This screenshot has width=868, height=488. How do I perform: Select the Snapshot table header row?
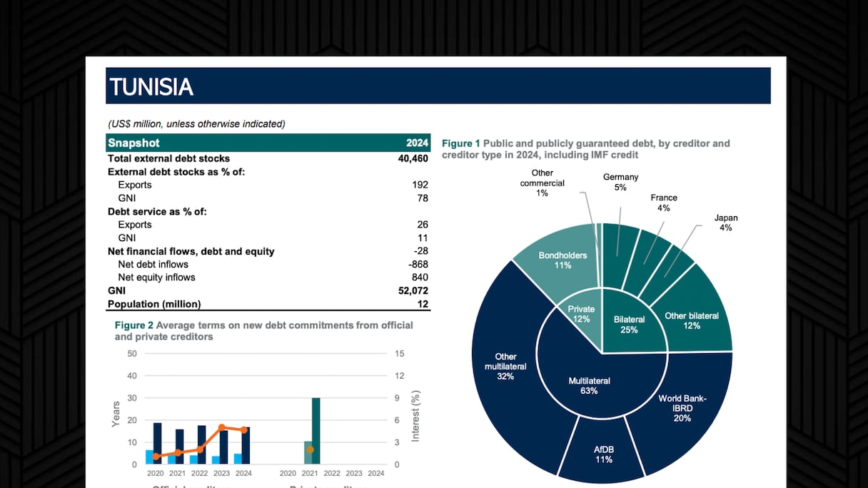click(268, 143)
